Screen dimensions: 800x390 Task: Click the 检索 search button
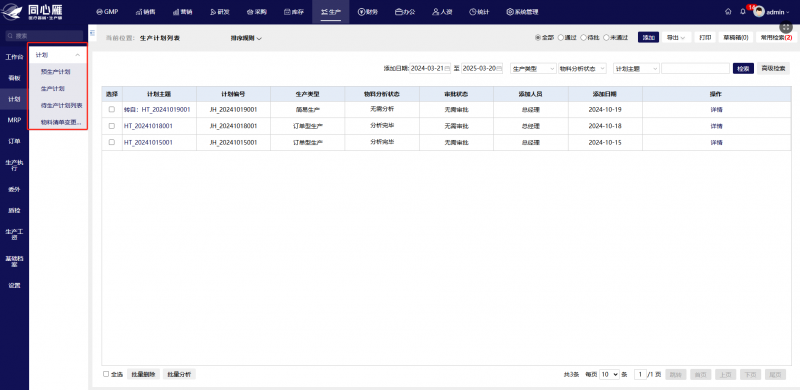coord(743,68)
